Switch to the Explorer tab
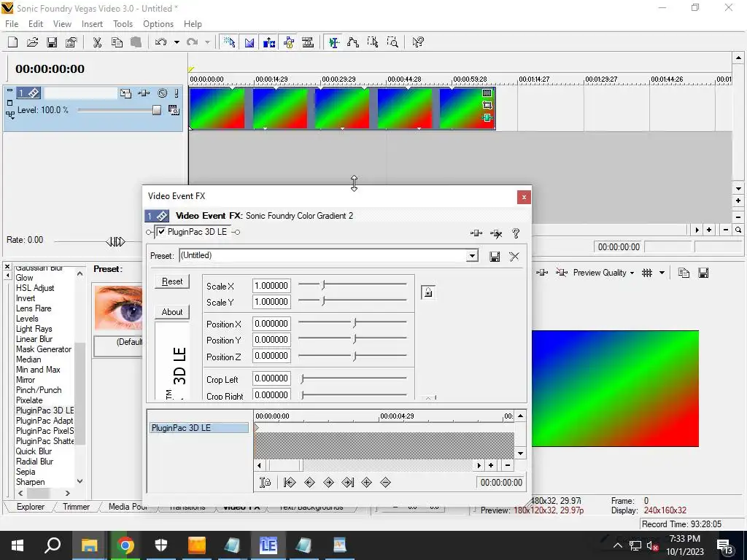Viewport: 747px width, 560px height. 31,507
